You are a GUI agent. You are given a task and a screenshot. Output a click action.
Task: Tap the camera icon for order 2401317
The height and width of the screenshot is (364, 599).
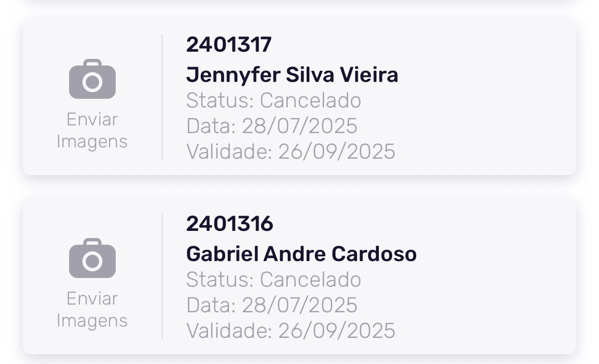[x=92, y=80]
